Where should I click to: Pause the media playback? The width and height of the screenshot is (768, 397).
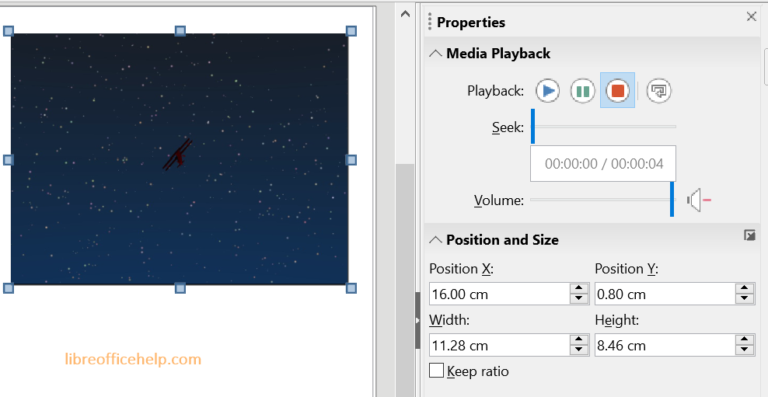point(582,91)
